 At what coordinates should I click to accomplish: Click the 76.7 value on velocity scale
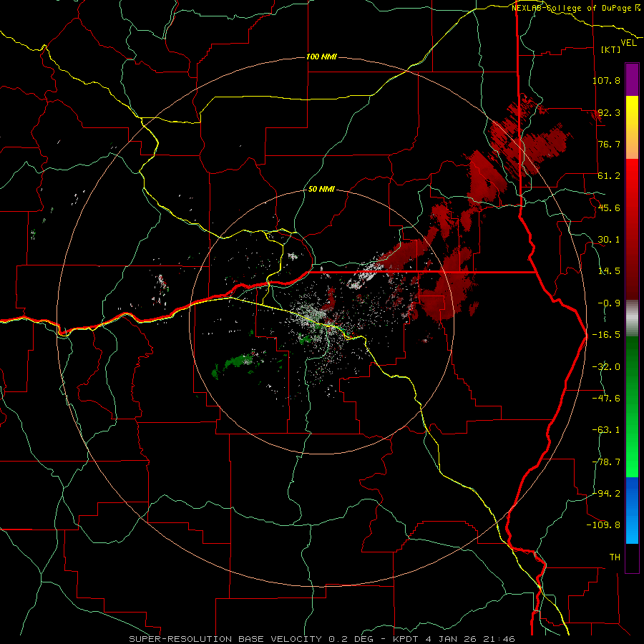coord(609,144)
